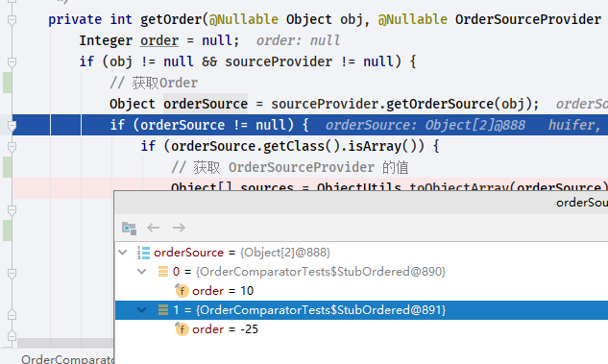Image resolution: width=608 pixels, height=364 pixels.
Task: Click the orderSource array variable icon
Action: pyautogui.click(x=143, y=253)
